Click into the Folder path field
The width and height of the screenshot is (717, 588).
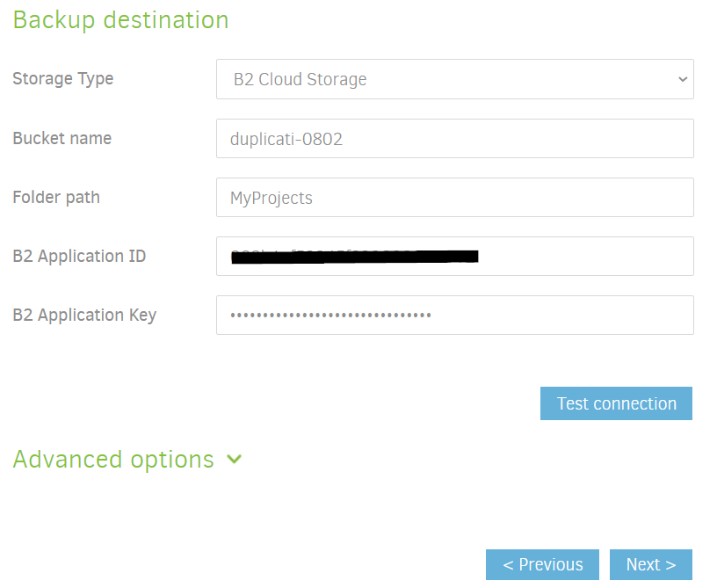click(455, 198)
